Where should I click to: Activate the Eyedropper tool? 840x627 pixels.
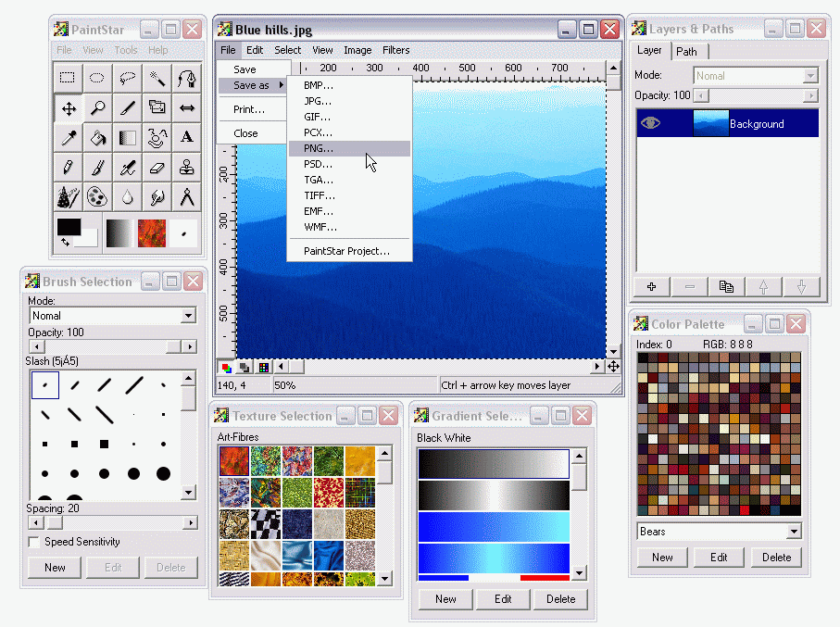[x=67, y=137]
